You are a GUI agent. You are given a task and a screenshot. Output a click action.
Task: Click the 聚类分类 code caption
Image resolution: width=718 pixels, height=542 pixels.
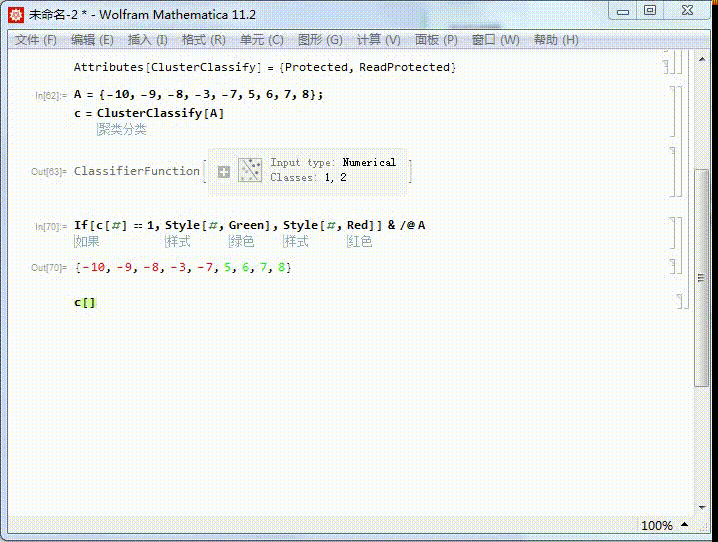[x=122, y=130]
